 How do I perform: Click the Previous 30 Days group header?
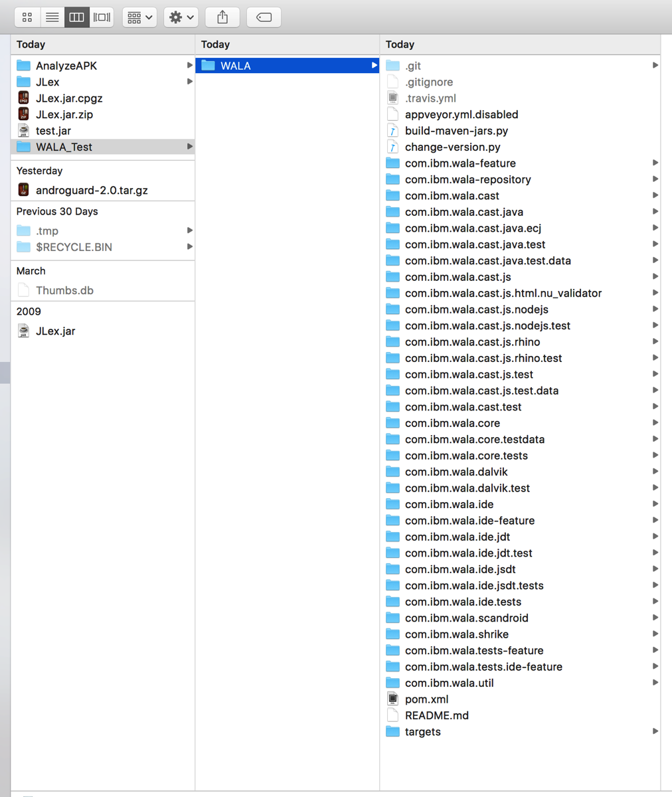coord(57,211)
